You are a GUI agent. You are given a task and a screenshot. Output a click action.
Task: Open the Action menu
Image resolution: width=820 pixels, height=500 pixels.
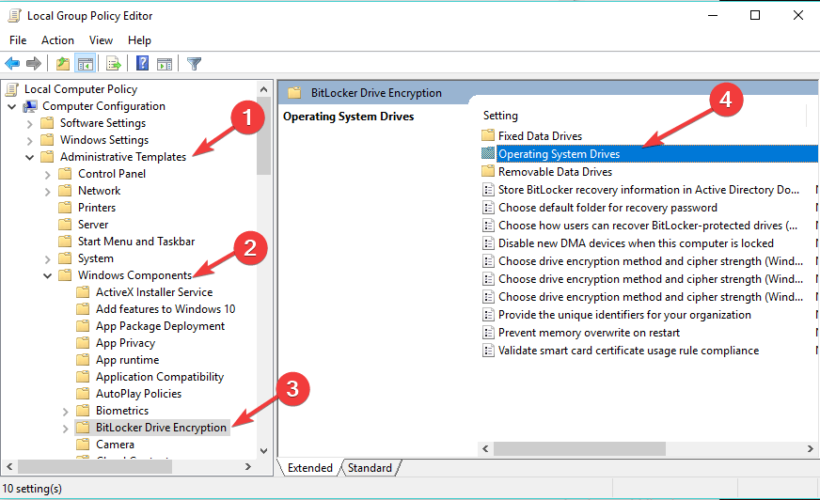[58, 40]
